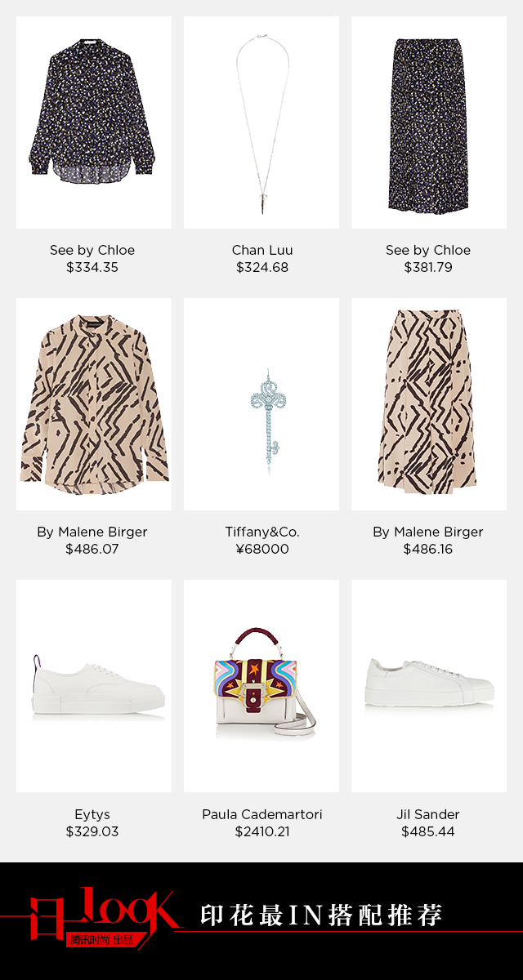Click the Jil Sander brand label

[x=428, y=814]
